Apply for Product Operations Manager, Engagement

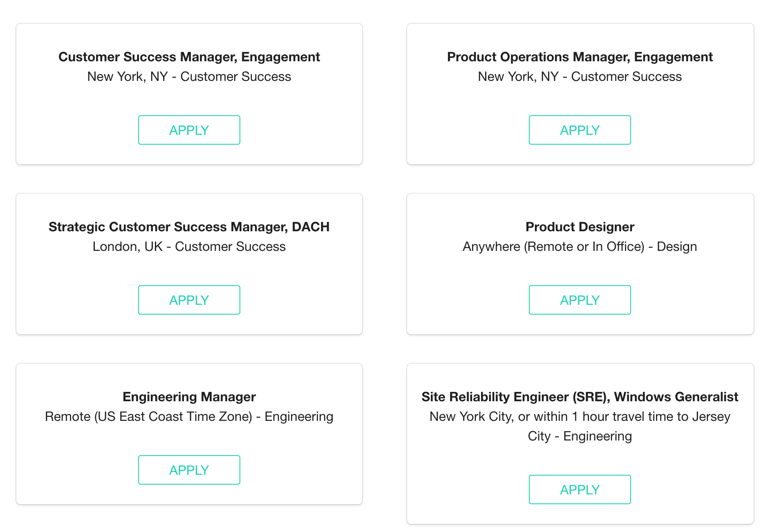coord(580,130)
